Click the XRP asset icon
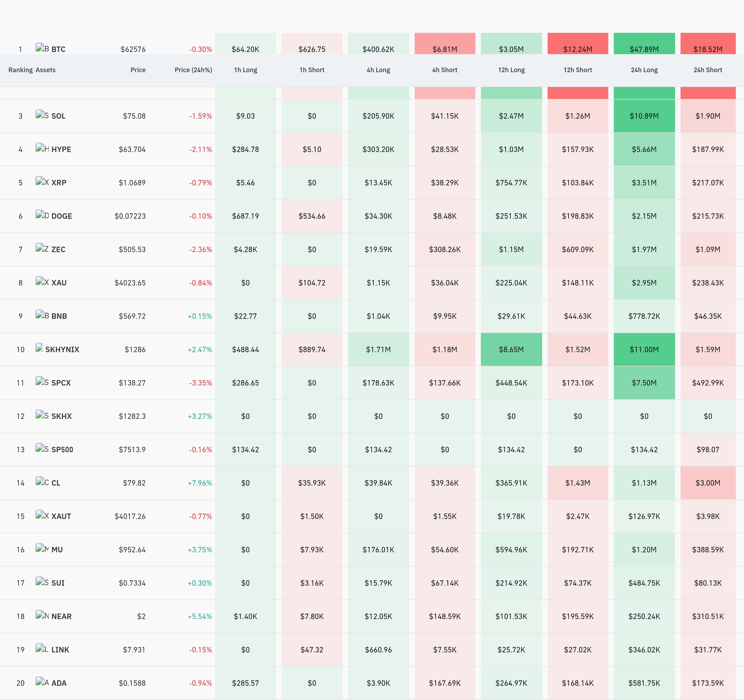 [x=42, y=181]
